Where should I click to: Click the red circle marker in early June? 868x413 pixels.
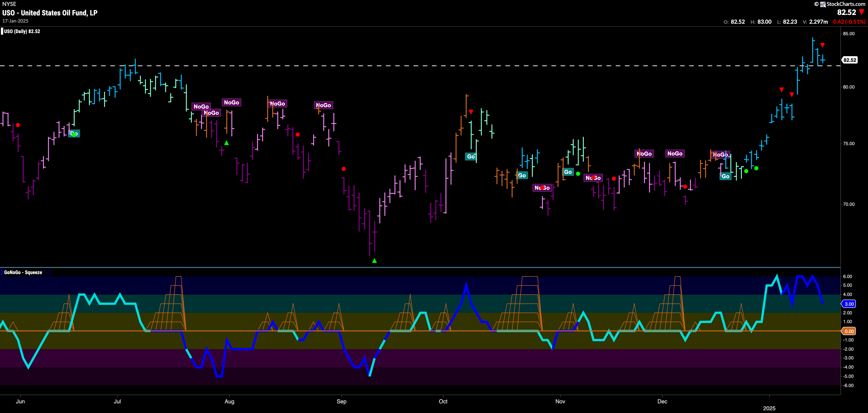[18, 125]
